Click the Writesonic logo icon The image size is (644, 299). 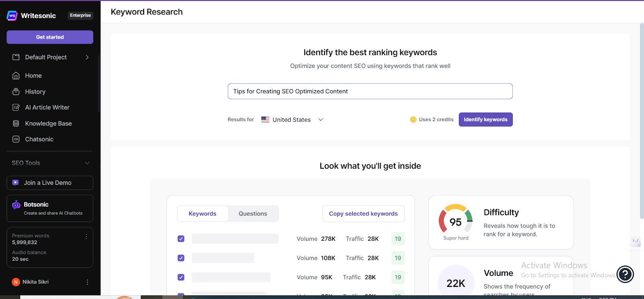coord(12,16)
